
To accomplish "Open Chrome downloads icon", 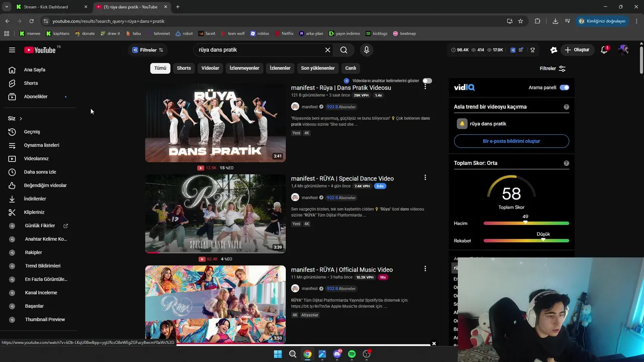I will click(x=555, y=21).
